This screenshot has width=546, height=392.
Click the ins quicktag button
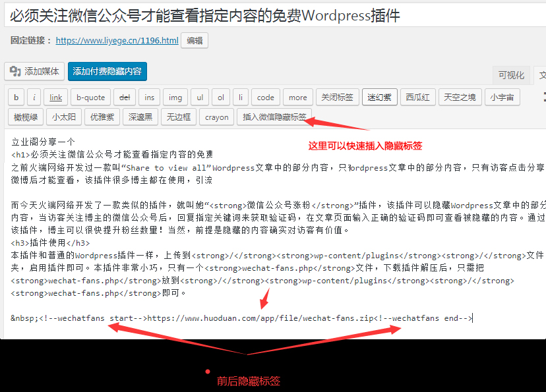[150, 98]
